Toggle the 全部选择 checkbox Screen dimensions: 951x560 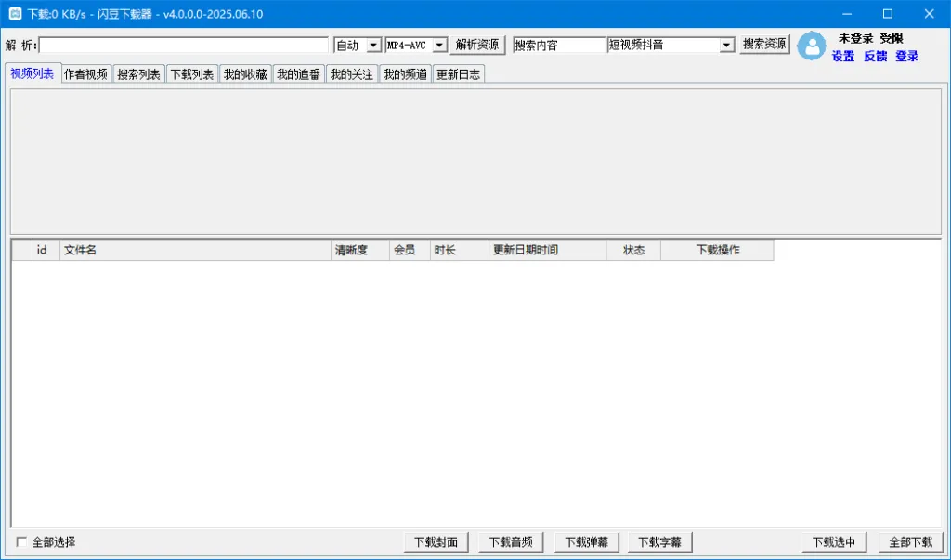pos(21,541)
